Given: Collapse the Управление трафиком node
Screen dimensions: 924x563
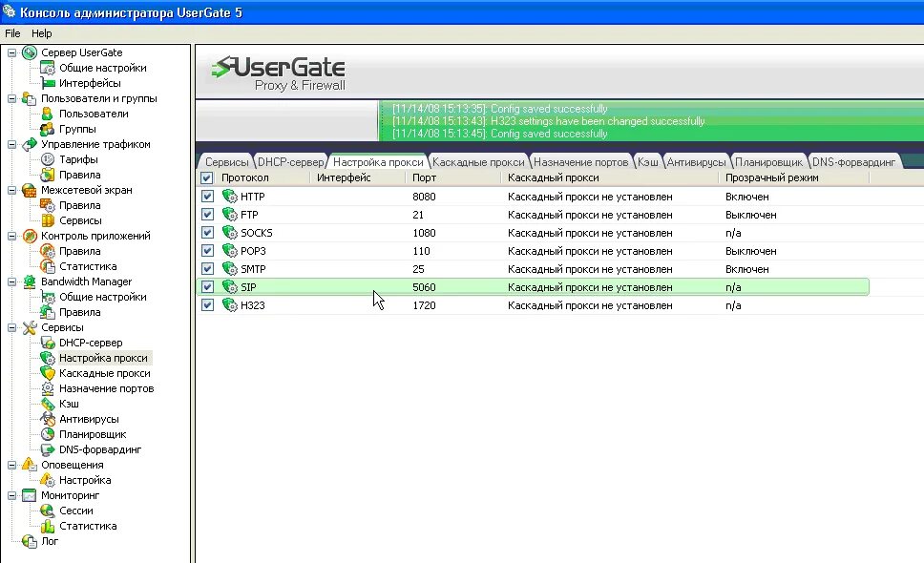Looking at the screenshot, I should pyautogui.click(x=11, y=144).
